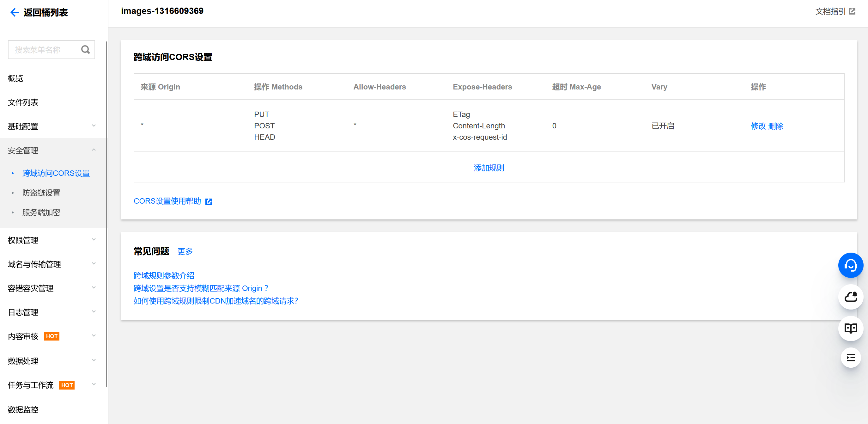This screenshot has height=424, width=868.
Task: Open the 数据监控 menu item
Action: 23,409
